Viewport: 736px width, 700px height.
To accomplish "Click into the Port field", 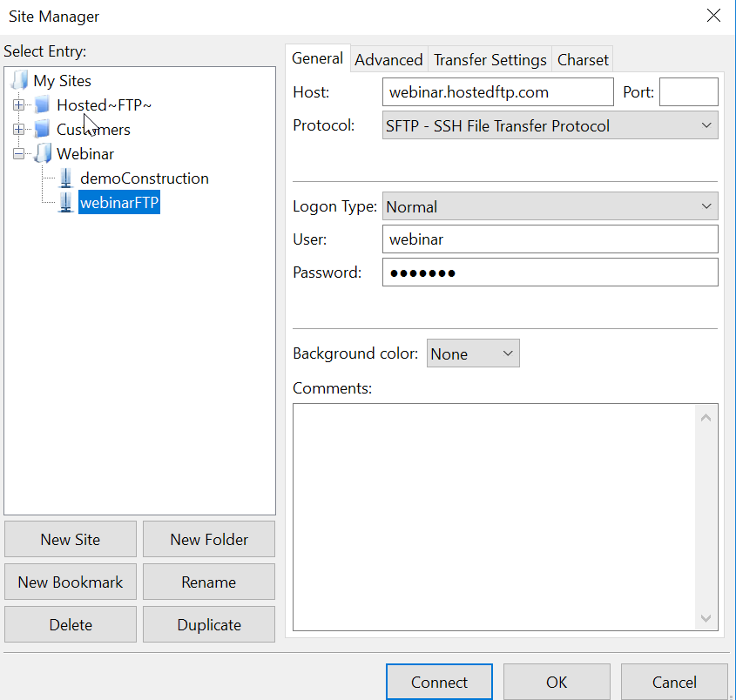I will (689, 92).
